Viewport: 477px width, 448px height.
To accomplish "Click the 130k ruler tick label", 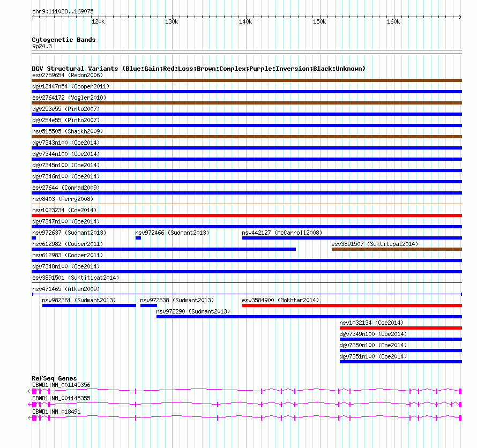I will (172, 21).
